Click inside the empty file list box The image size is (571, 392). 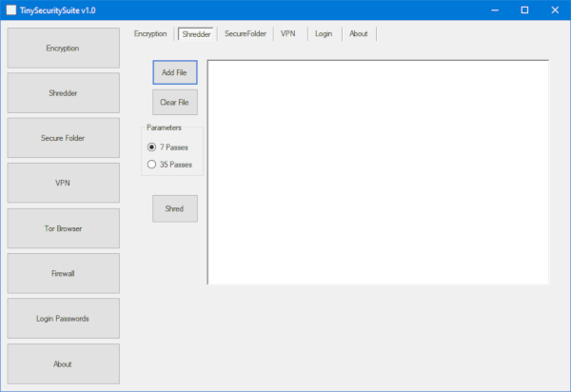tap(378, 172)
